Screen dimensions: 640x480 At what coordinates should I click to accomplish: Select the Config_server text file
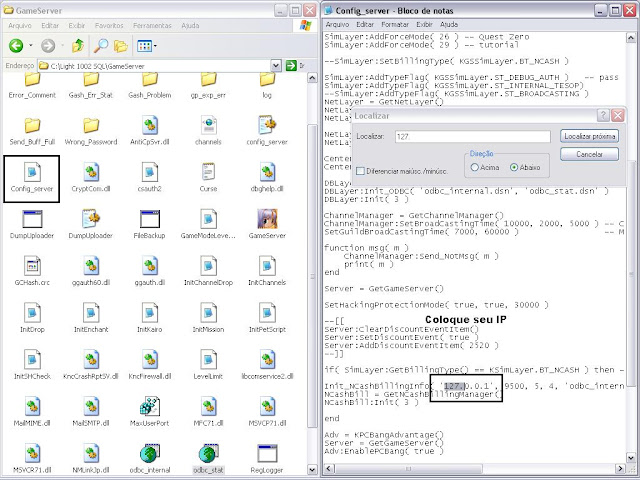(32, 178)
